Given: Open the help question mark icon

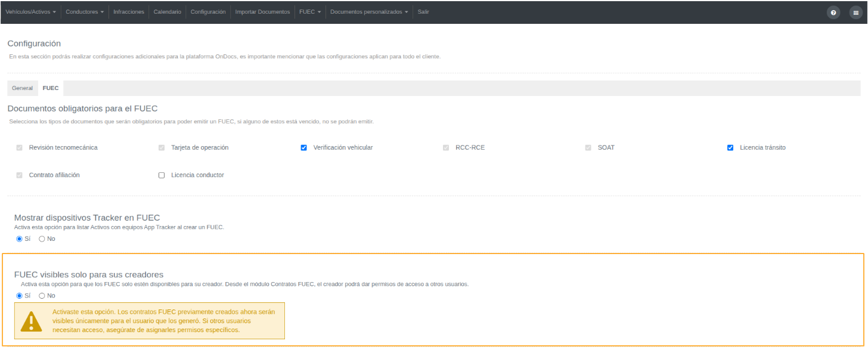Looking at the screenshot, I should (x=833, y=13).
